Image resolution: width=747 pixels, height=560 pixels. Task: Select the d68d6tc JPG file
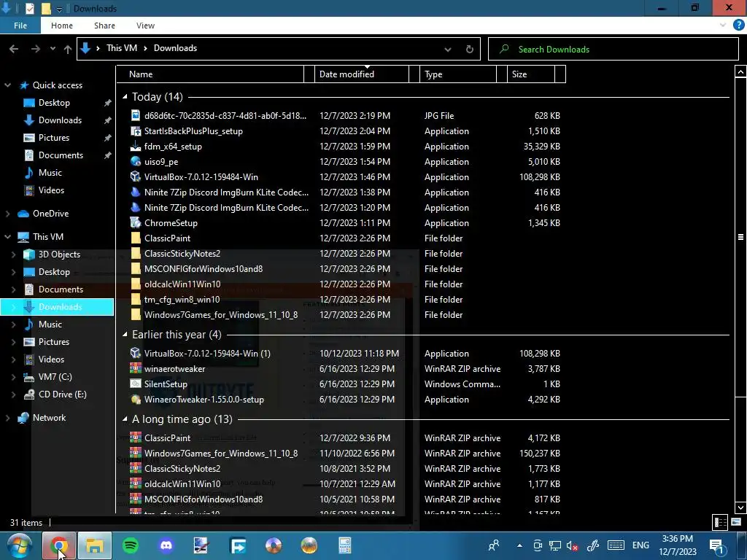pos(225,116)
